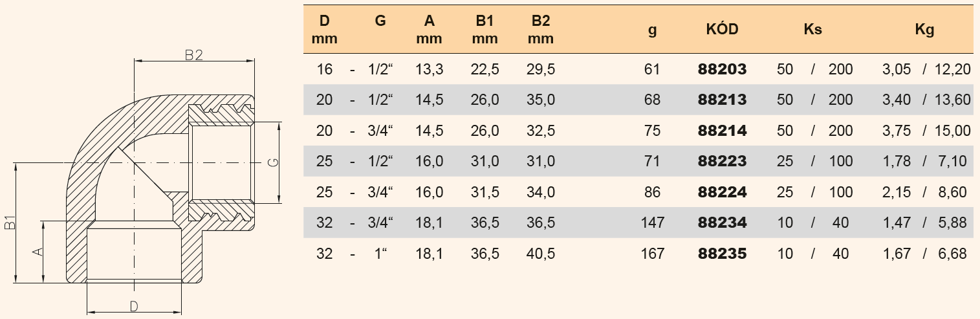Image resolution: width=980 pixels, height=319 pixels.
Task: Click the B2 mm column header
Action: click(x=541, y=29)
